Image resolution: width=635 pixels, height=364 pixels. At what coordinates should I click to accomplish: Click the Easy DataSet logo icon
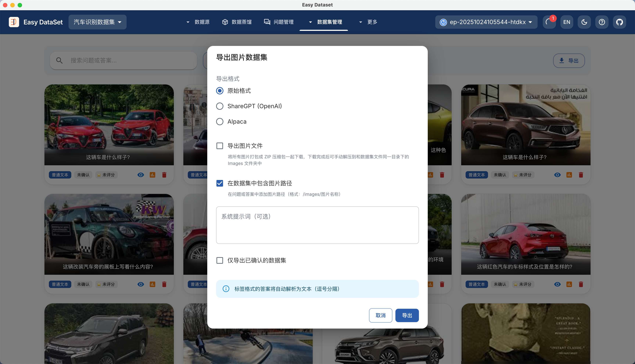(14, 22)
